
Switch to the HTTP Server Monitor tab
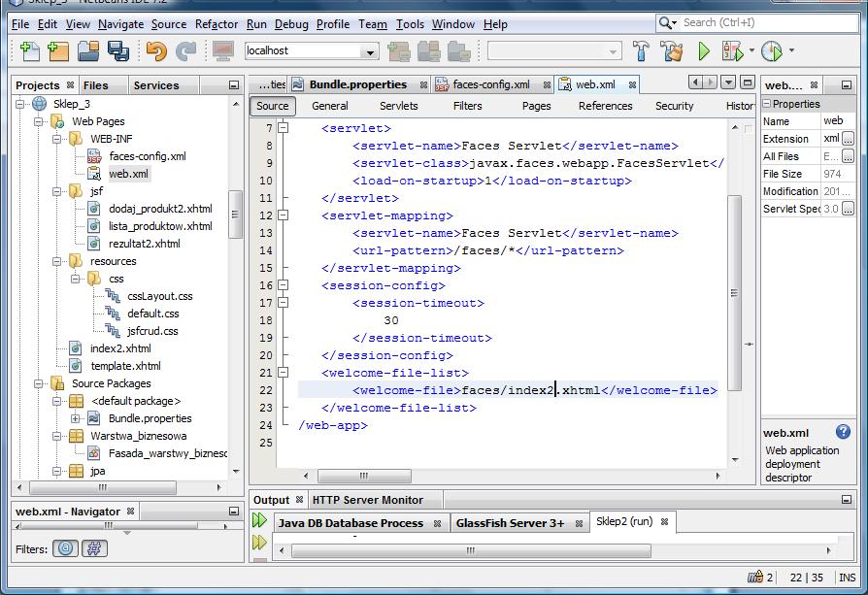click(368, 500)
